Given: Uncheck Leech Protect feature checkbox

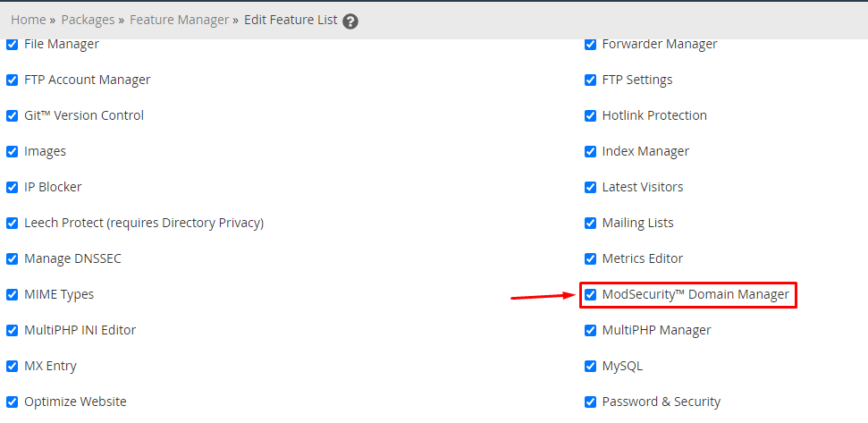Looking at the screenshot, I should [x=13, y=224].
